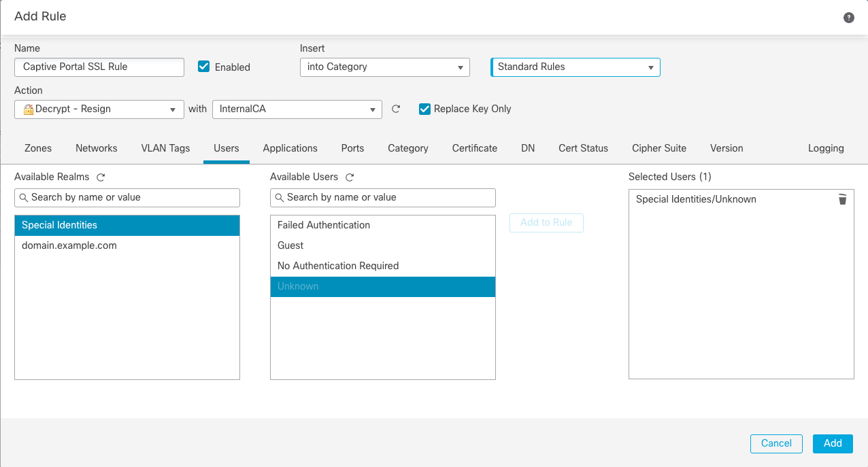Refresh the Available Users list
This screenshot has height=467, width=868.
click(x=350, y=177)
